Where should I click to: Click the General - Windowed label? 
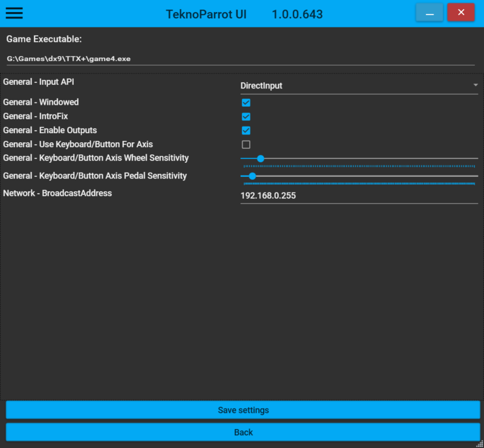(x=41, y=102)
